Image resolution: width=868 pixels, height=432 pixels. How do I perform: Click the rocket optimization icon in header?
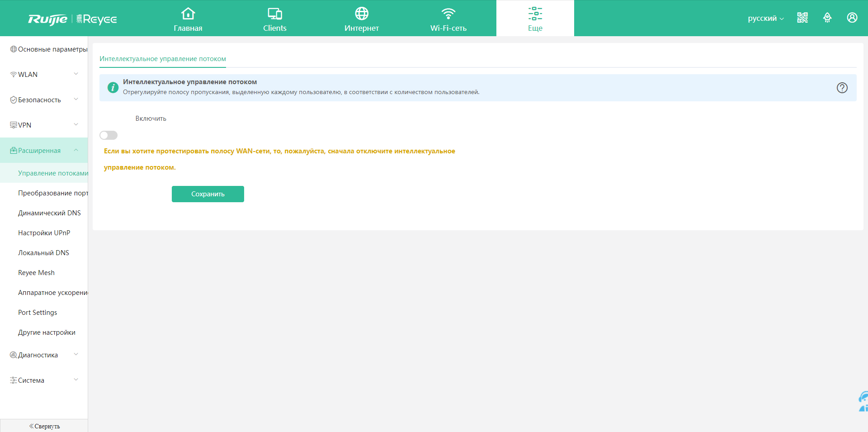(827, 18)
